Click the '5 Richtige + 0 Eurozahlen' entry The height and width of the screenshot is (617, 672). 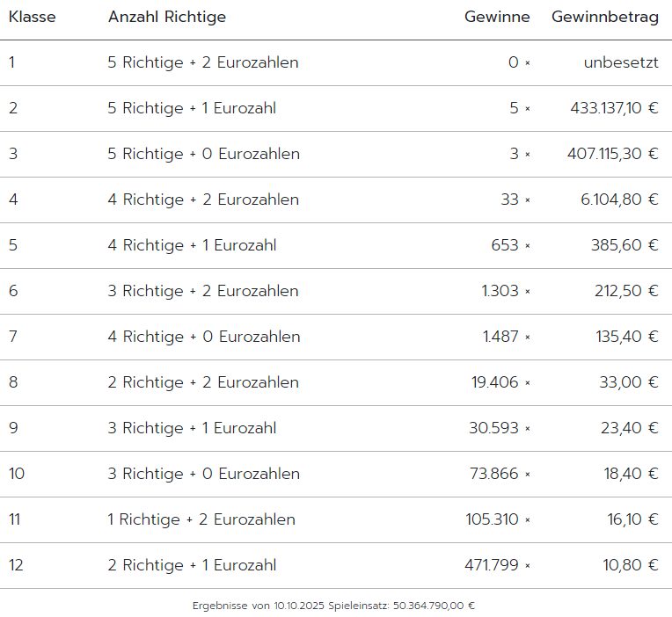pyautogui.click(x=204, y=154)
